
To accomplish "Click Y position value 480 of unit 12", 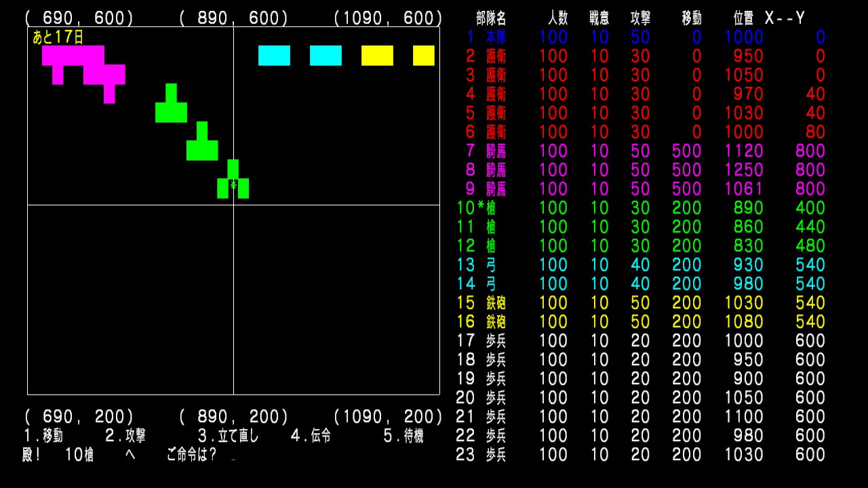I will [x=810, y=246].
